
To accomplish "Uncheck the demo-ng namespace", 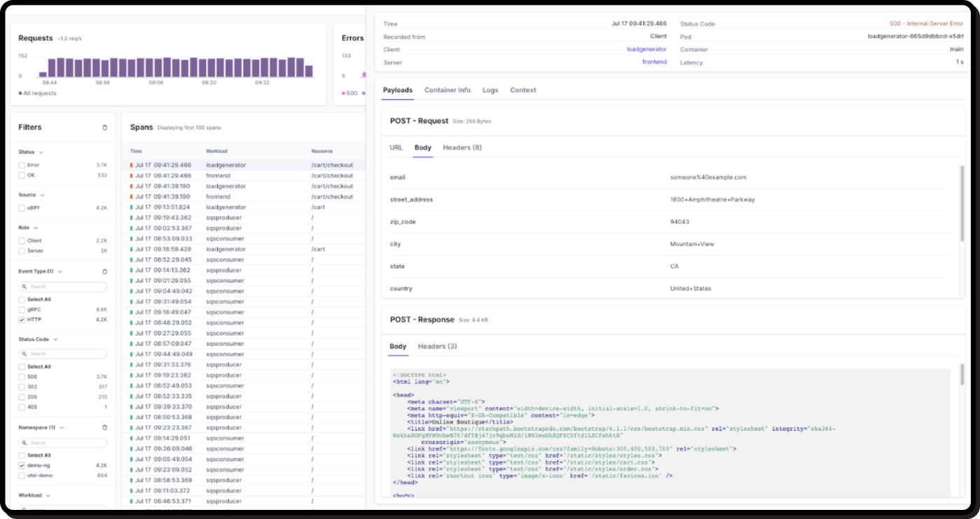I will [x=22, y=465].
